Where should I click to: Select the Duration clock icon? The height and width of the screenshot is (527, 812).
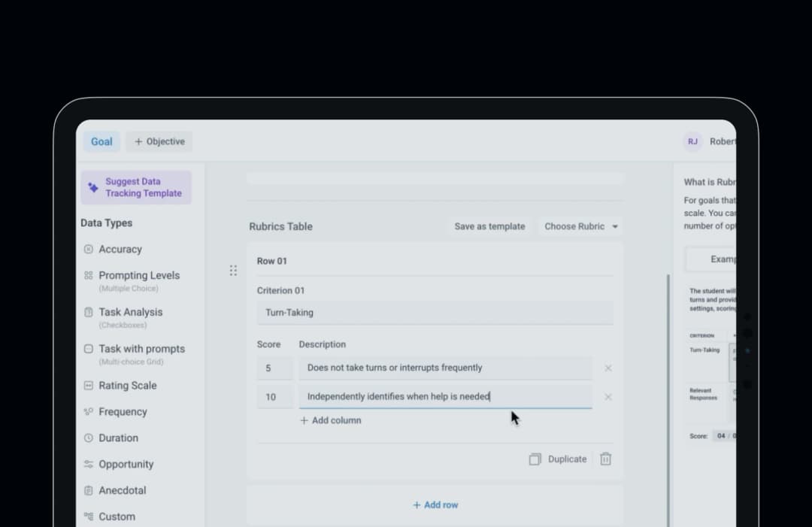[89, 438]
